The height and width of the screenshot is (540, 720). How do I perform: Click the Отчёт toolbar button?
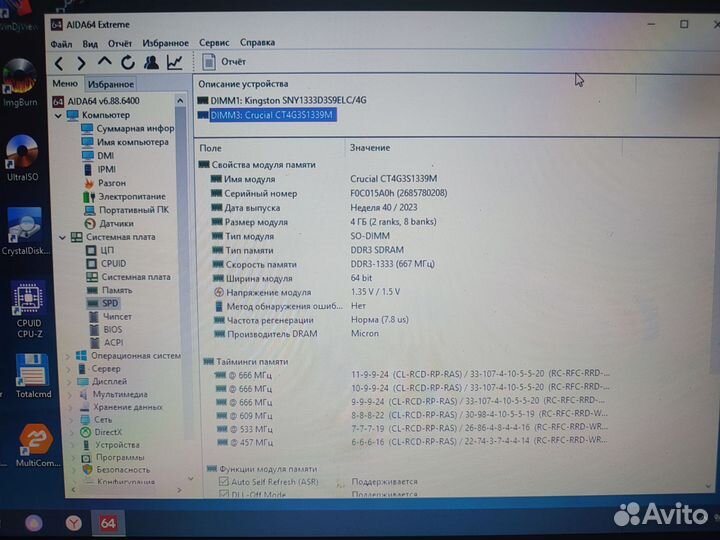pyautogui.click(x=234, y=62)
